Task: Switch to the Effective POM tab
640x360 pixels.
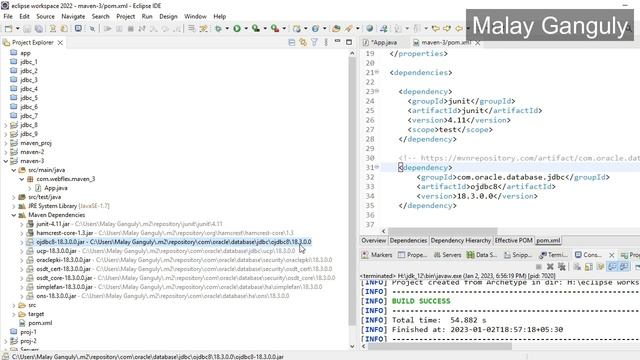Action: [x=513, y=240]
